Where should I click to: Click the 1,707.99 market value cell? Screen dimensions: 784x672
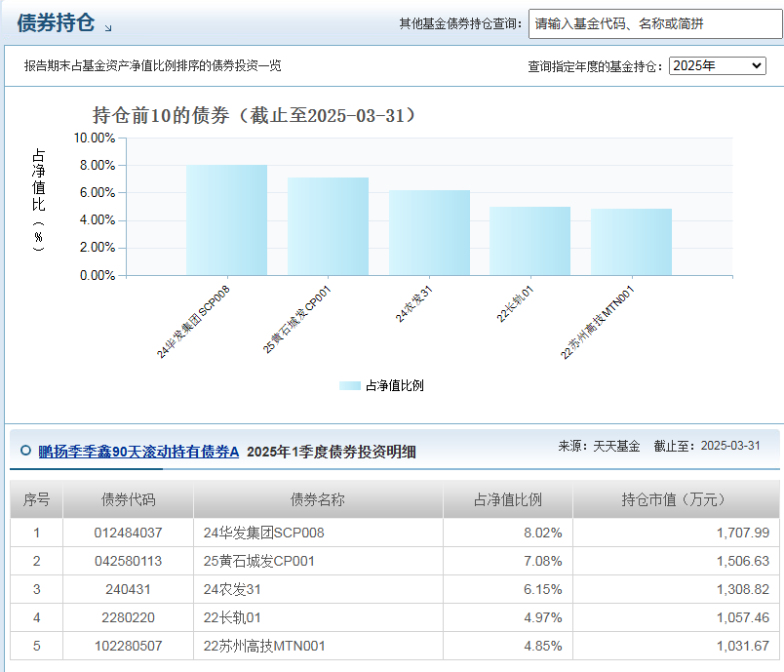coord(676,533)
